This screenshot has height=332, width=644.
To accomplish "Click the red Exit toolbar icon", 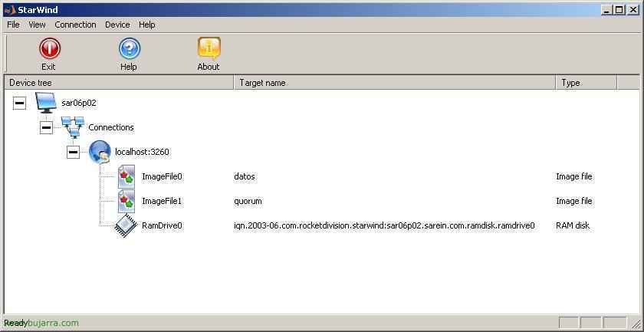I will click(50, 48).
